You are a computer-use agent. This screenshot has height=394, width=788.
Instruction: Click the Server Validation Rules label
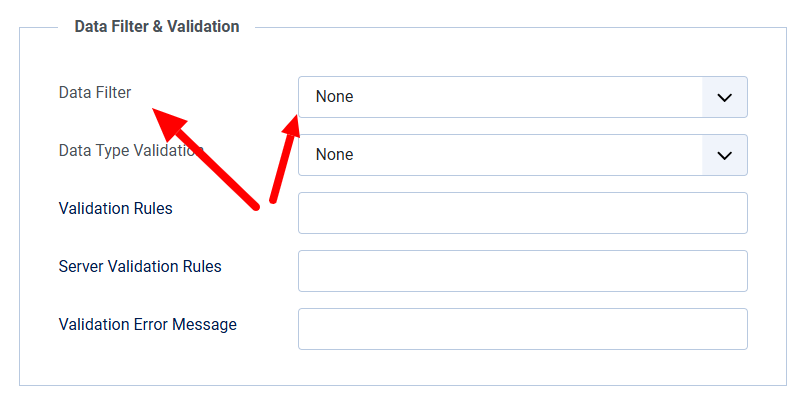tap(140, 266)
